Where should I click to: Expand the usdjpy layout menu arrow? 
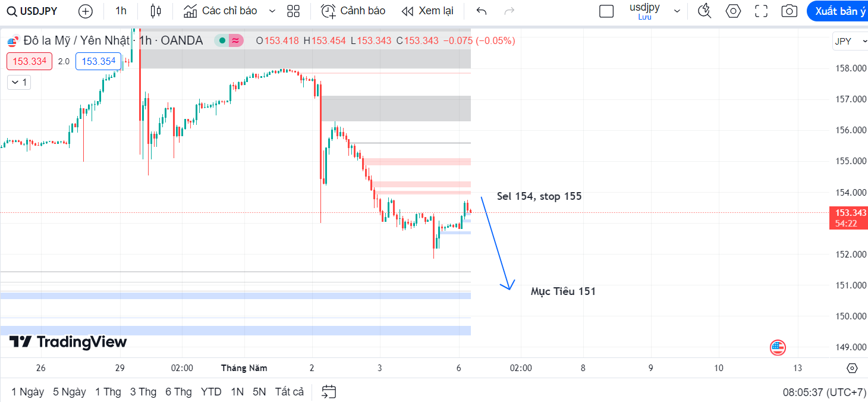click(677, 11)
